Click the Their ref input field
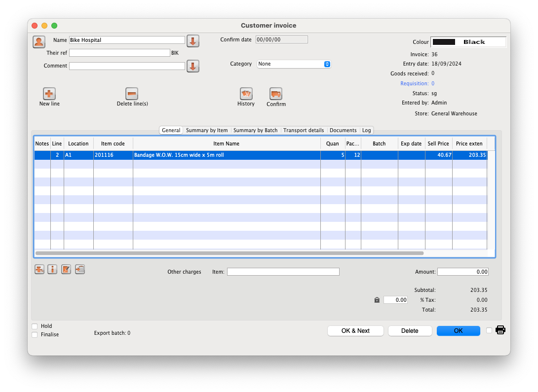 click(119, 53)
